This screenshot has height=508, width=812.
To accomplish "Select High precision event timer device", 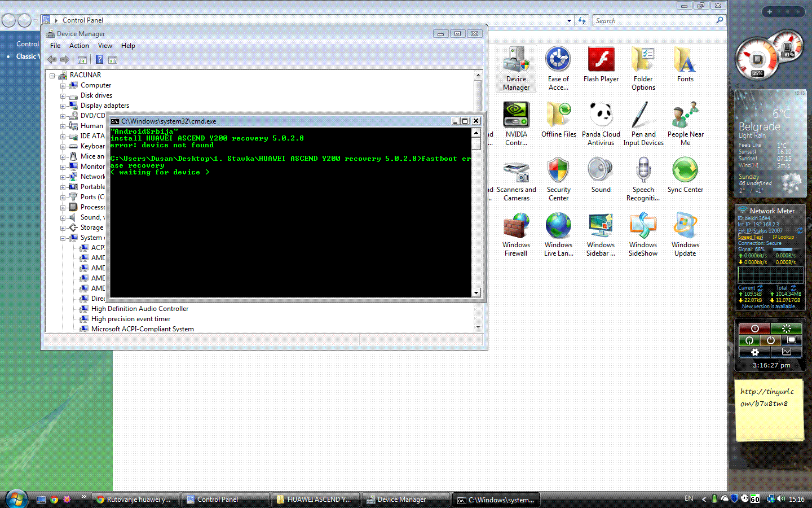I will pos(131,319).
